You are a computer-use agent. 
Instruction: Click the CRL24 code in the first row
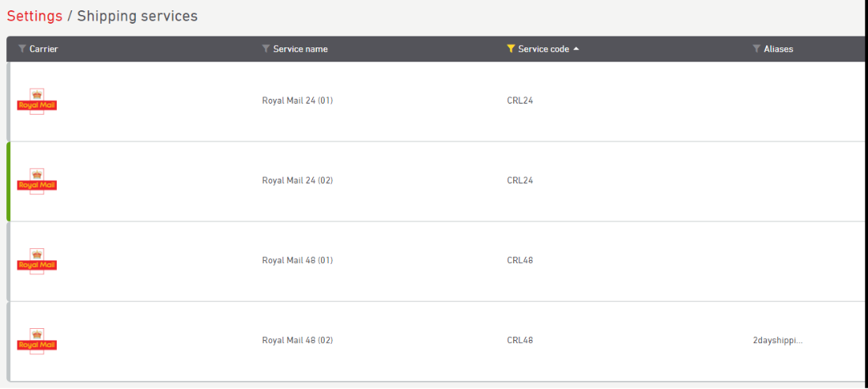[x=520, y=100]
